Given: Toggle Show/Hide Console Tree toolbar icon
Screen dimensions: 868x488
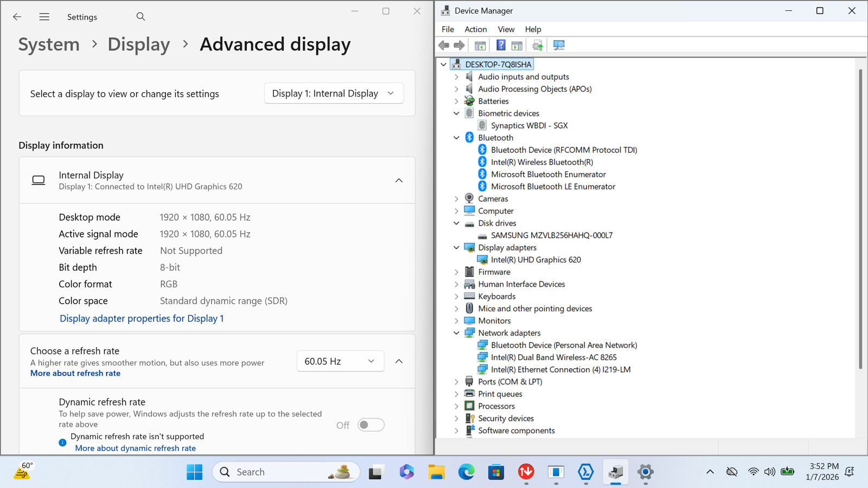Looking at the screenshot, I should tap(480, 45).
